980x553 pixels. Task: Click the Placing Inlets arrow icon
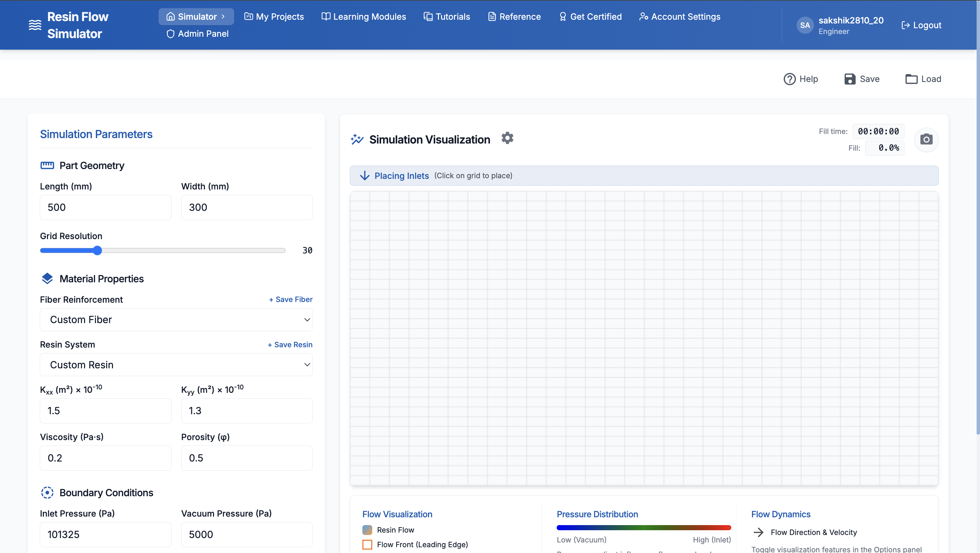pos(364,176)
